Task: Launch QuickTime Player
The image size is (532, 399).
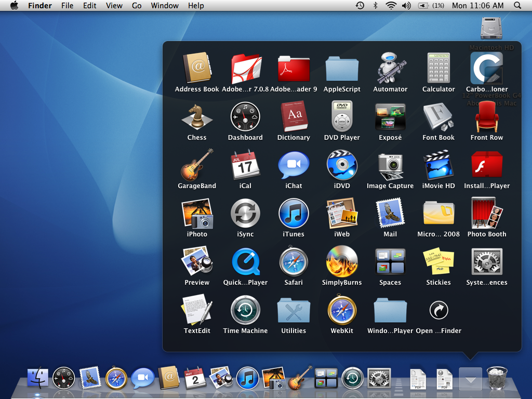Action: pyautogui.click(x=245, y=261)
